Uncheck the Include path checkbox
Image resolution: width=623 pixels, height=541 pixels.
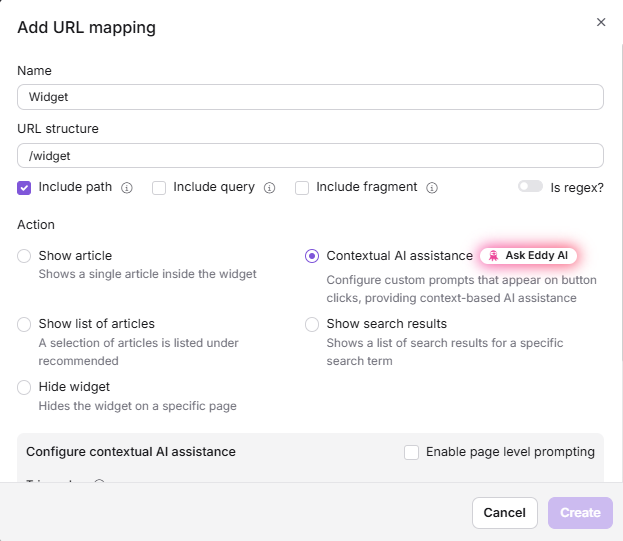pos(24,188)
